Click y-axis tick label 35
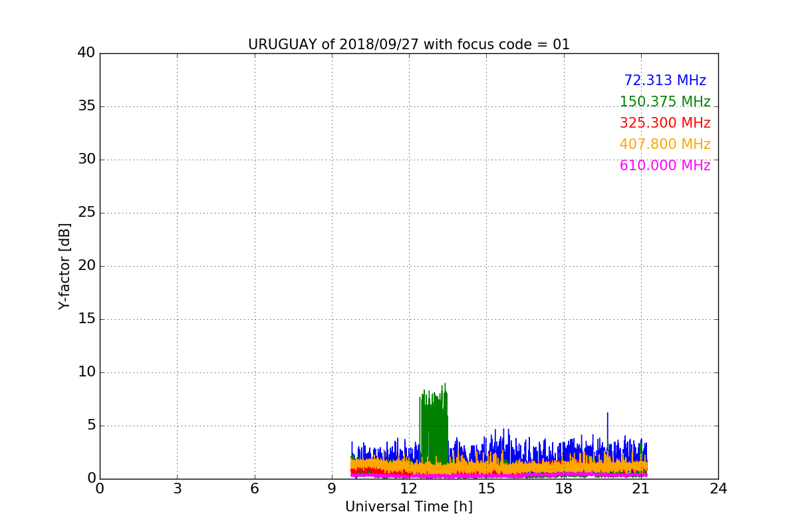The image size is (798, 532). tap(86, 106)
